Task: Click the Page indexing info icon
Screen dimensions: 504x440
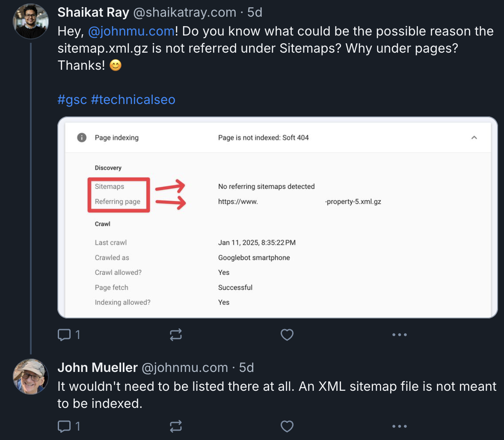Action: coord(82,137)
